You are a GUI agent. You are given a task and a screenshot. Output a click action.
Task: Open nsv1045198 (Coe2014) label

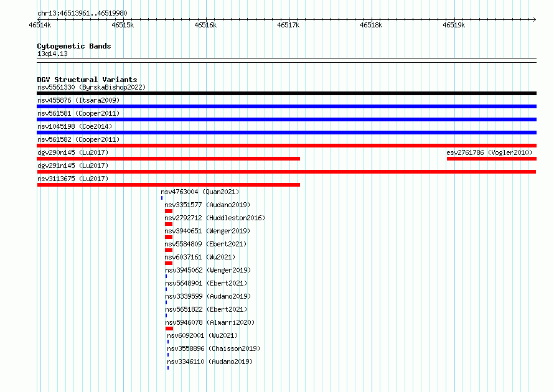pyautogui.click(x=75, y=126)
